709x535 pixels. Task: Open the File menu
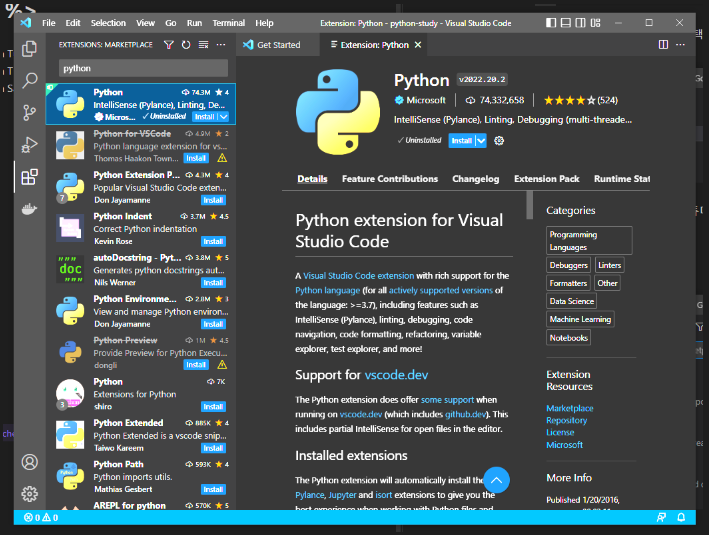click(48, 23)
